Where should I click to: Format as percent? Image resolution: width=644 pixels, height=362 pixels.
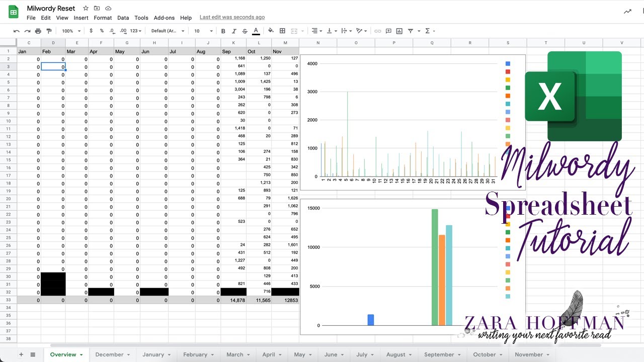(x=102, y=31)
